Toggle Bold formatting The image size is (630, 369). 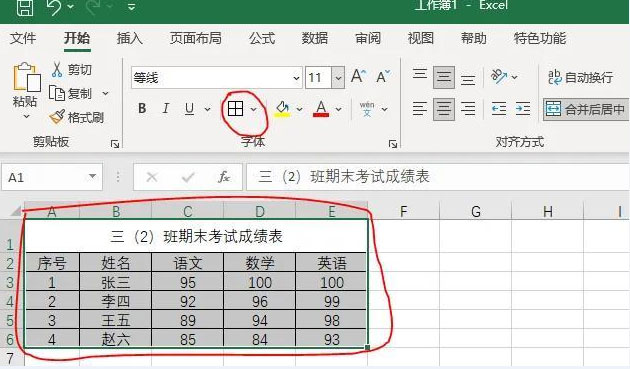pyautogui.click(x=142, y=109)
